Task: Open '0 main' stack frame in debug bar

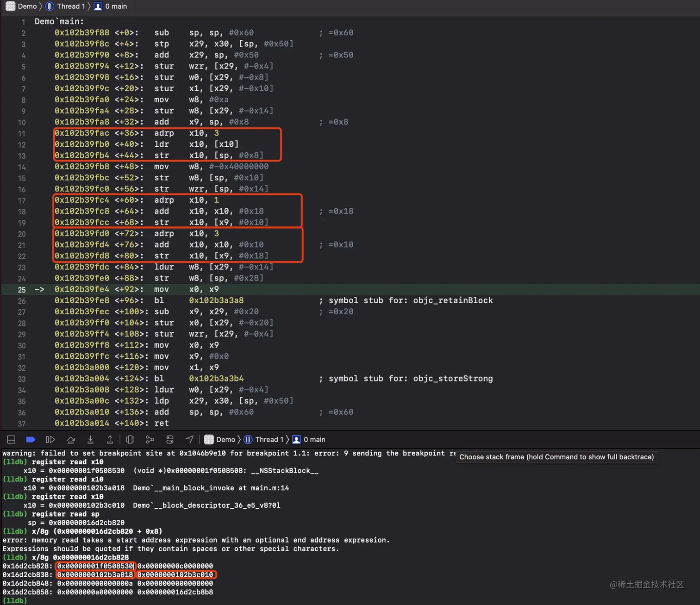Action: [x=314, y=439]
